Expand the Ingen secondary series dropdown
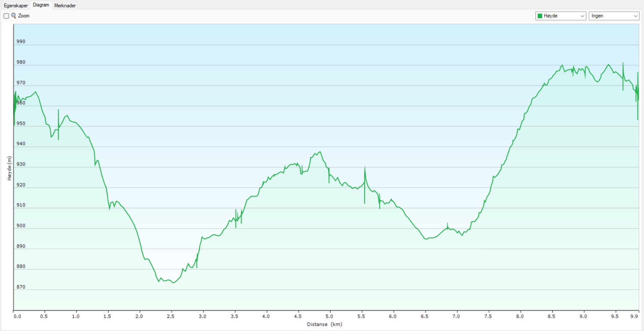The width and height of the screenshot is (644, 331). coord(614,16)
